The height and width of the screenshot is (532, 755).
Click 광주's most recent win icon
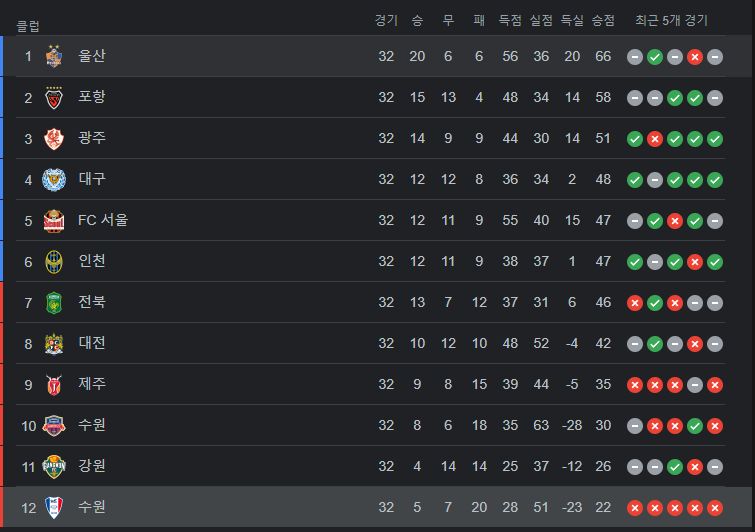715,139
